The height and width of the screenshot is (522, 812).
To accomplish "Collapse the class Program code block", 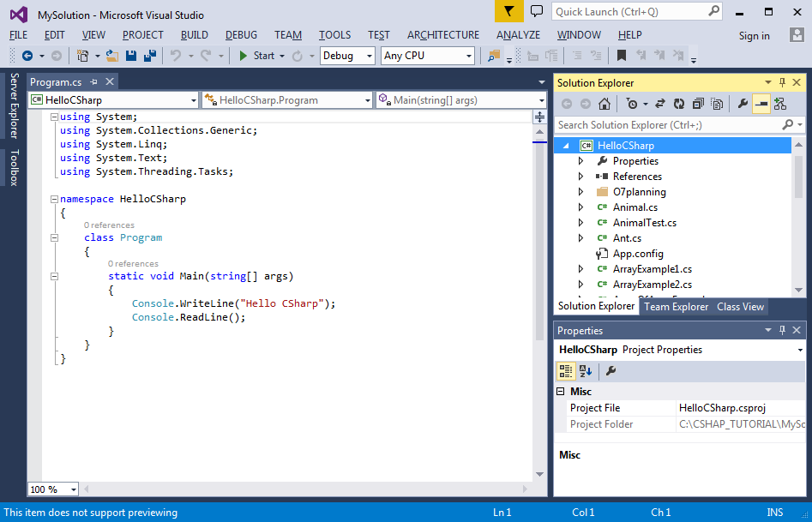I will [54, 237].
